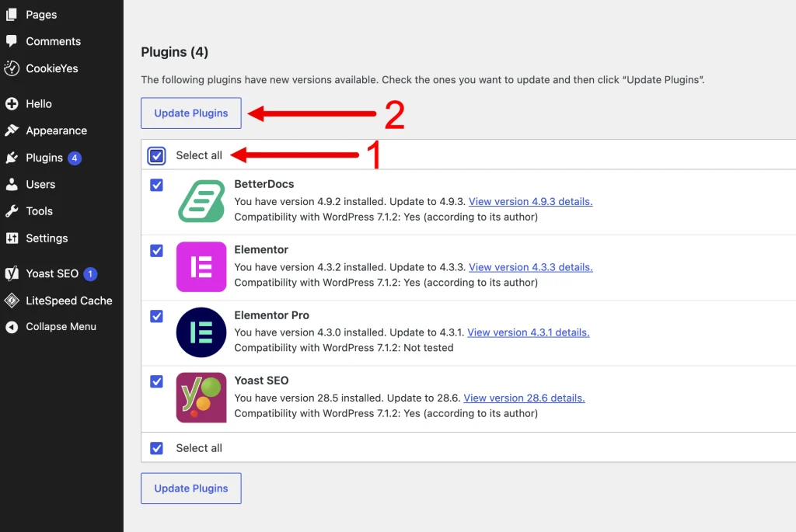The width and height of the screenshot is (796, 532).
Task: Click the Collapse Menu arrow icon
Action: [x=12, y=327]
